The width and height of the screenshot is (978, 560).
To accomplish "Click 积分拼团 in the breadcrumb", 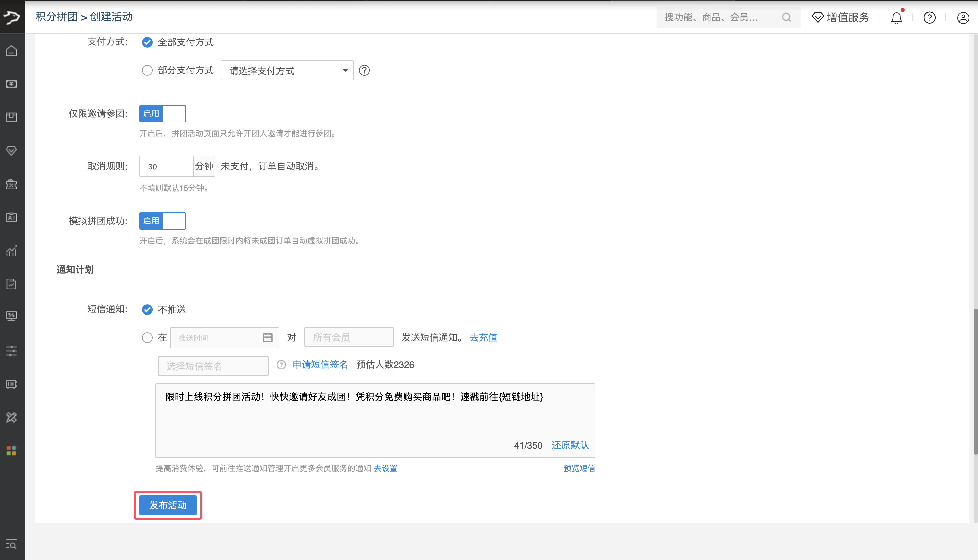I will (x=57, y=17).
